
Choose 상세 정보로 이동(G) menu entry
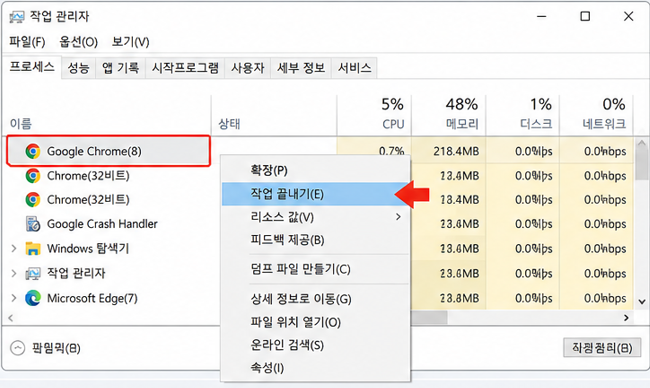[316, 299]
